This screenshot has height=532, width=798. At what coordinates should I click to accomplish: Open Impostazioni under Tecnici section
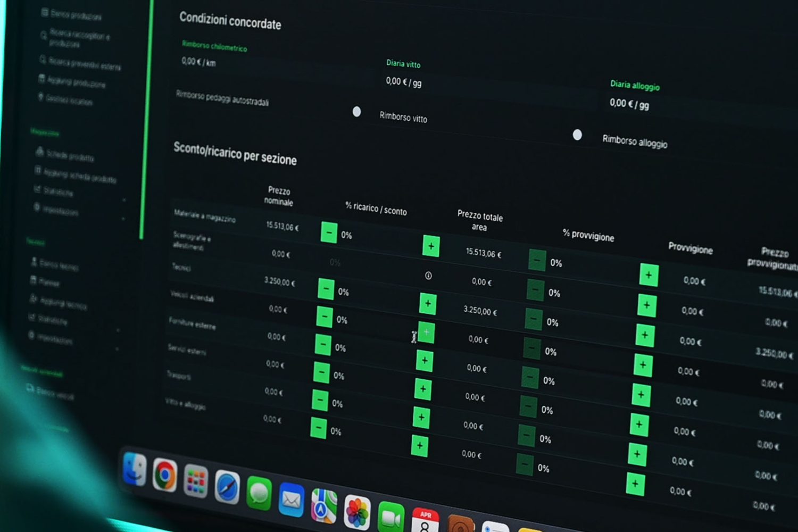(51, 338)
